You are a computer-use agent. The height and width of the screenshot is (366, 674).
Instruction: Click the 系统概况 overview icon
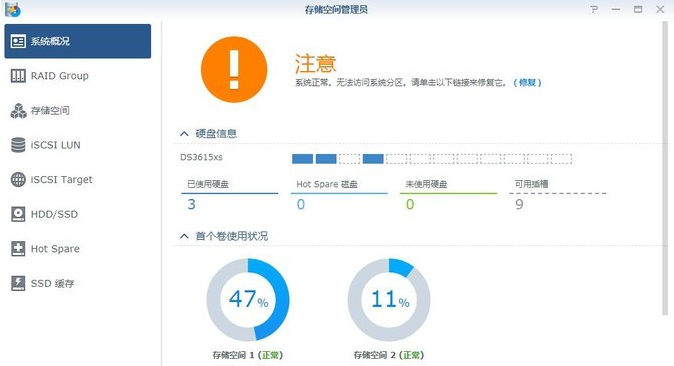click(x=18, y=41)
